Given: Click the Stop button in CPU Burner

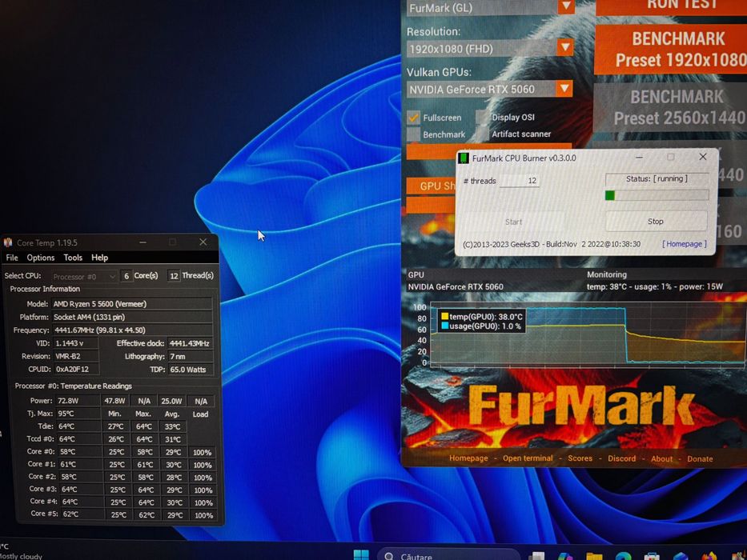Looking at the screenshot, I should [656, 222].
